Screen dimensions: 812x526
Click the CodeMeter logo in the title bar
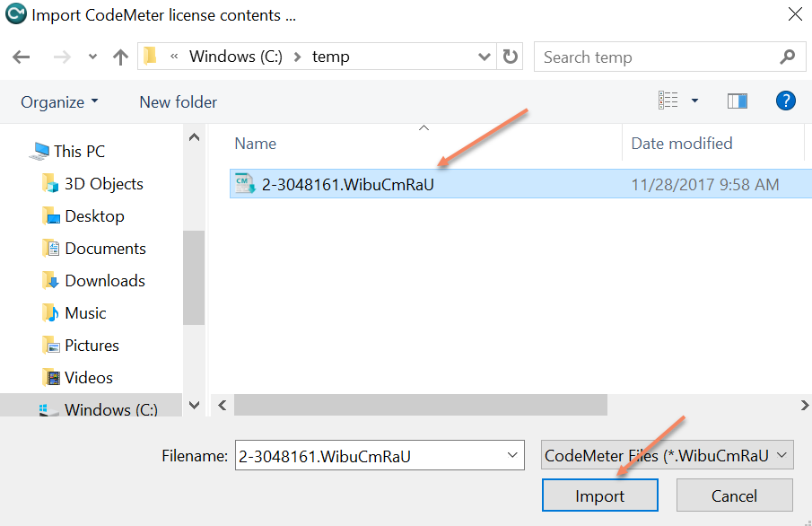coord(15,14)
